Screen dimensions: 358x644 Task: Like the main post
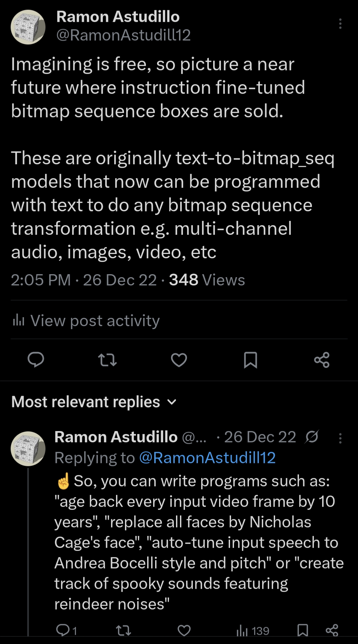tap(179, 360)
